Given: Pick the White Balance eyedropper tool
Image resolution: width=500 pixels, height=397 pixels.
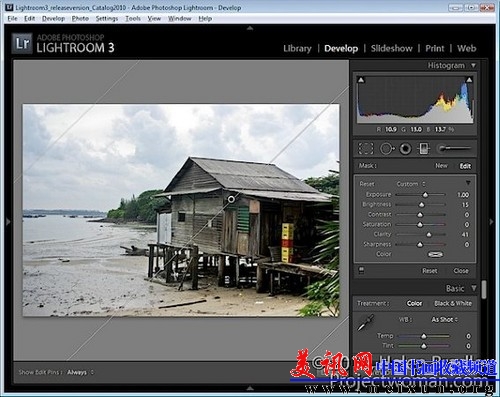Looking at the screenshot, I should click(365, 322).
